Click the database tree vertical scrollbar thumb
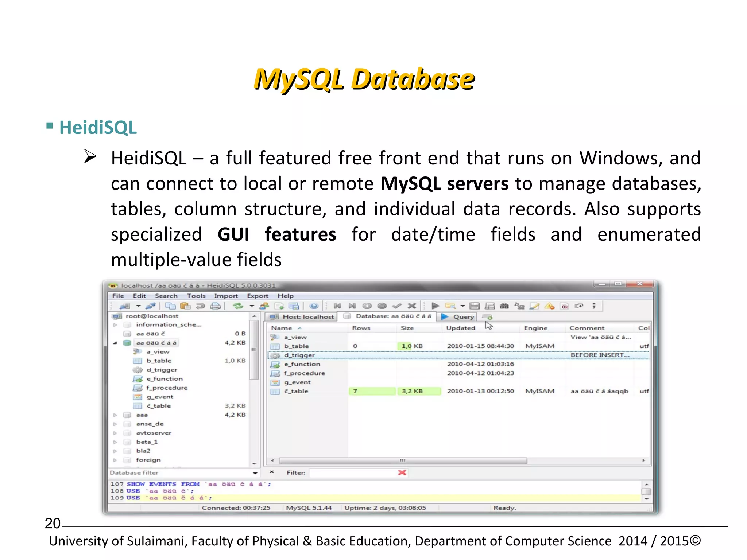 coord(254,350)
